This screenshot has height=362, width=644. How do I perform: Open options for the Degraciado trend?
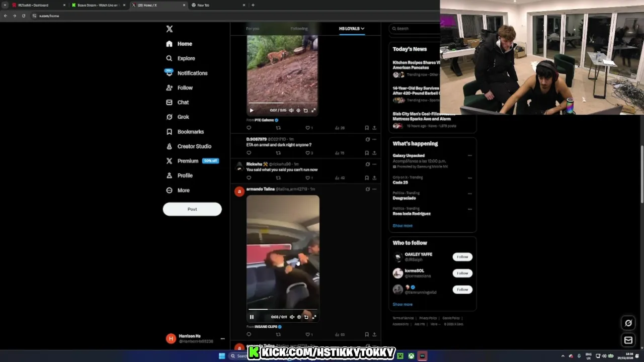[469, 193]
